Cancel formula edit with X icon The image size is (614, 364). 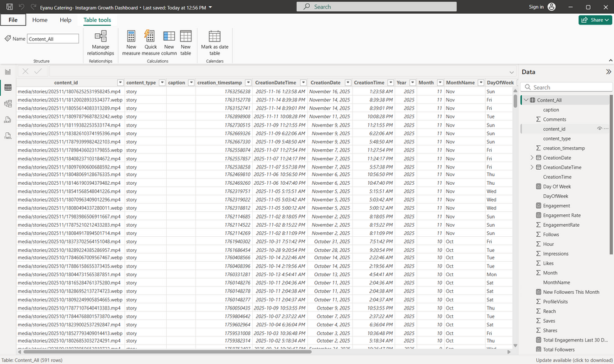click(x=26, y=71)
